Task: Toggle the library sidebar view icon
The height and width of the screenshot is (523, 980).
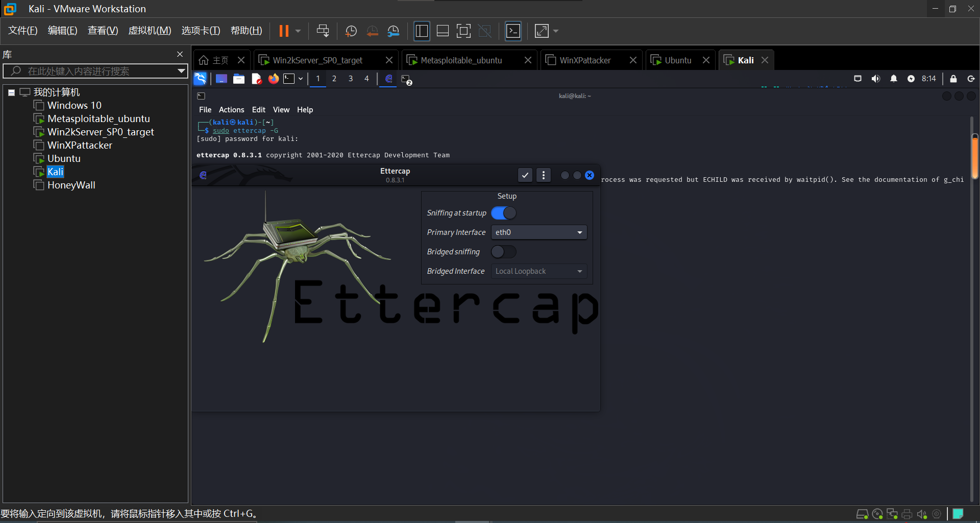Action: 422,31
